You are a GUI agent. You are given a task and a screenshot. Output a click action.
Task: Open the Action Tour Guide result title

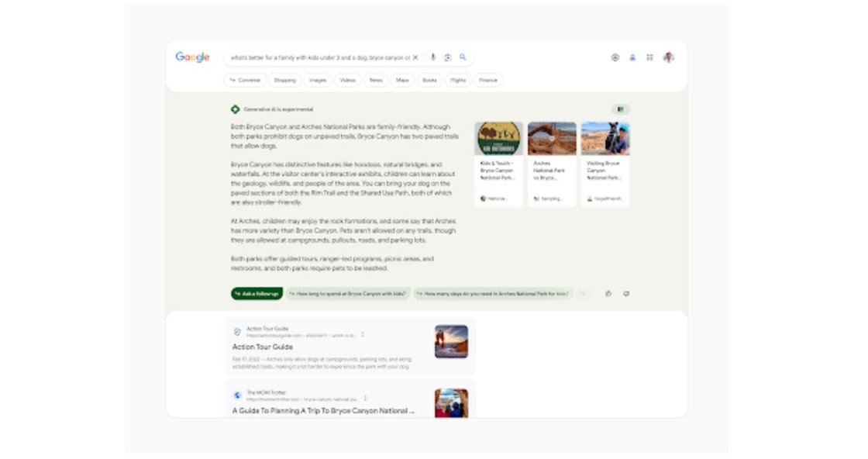pyautogui.click(x=263, y=347)
